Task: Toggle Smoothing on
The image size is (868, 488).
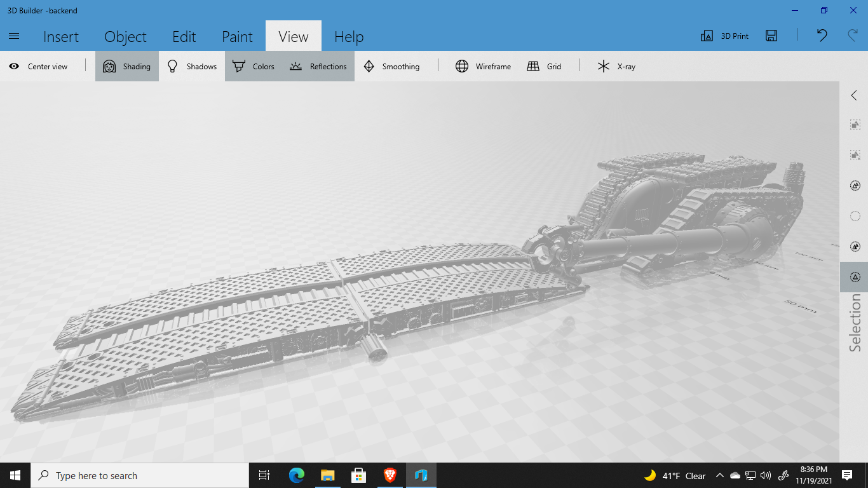Action: click(391, 66)
